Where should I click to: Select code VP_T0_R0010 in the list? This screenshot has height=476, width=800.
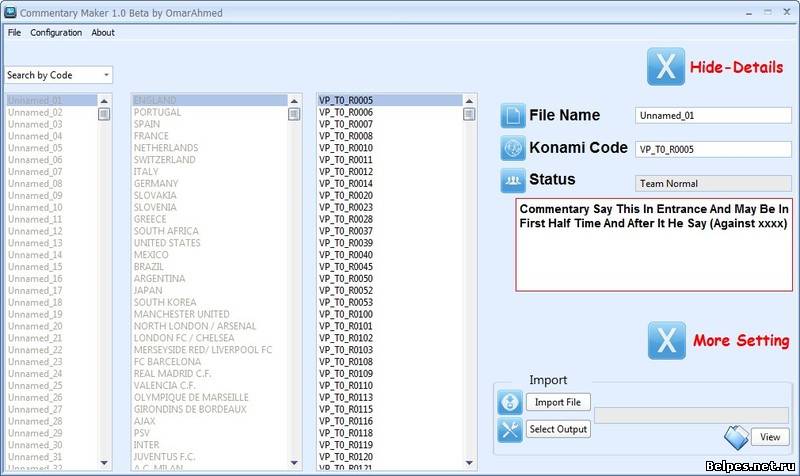pos(390,148)
